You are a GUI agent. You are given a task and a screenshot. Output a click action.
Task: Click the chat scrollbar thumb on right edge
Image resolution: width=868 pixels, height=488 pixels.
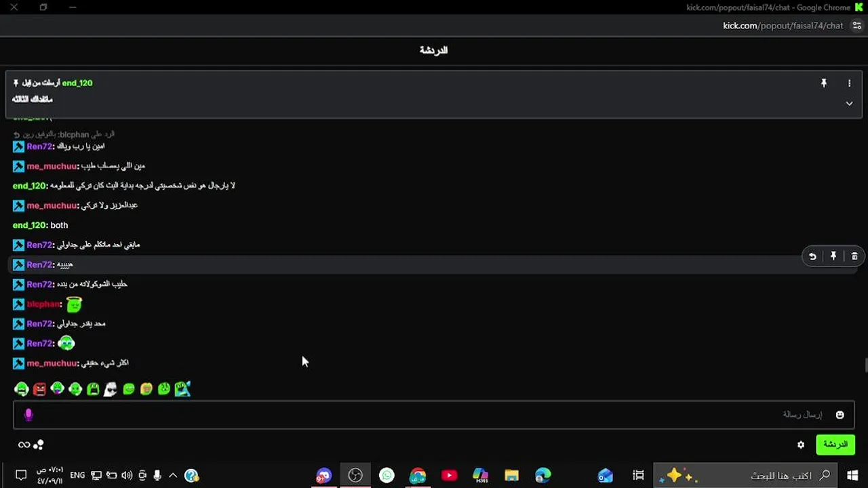[x=865, y=365]
